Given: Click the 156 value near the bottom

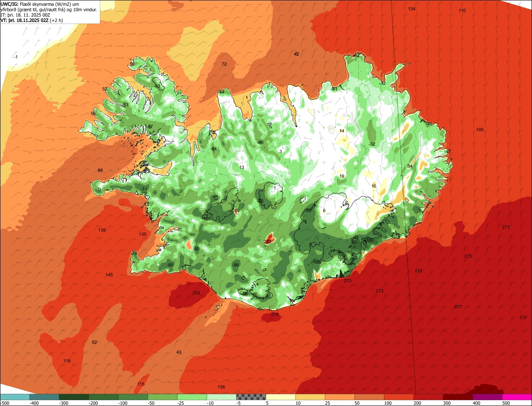Looking at the screenshot, I should click(221, 387).
